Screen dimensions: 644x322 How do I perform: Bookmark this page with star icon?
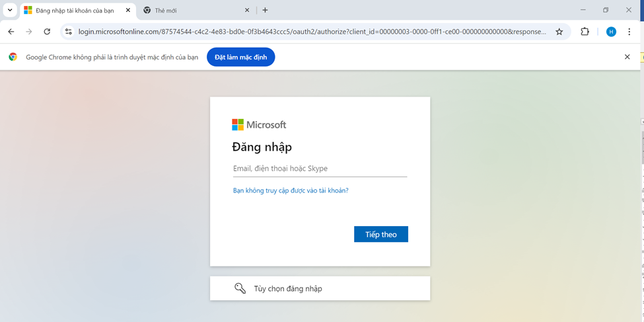point(559,32)
